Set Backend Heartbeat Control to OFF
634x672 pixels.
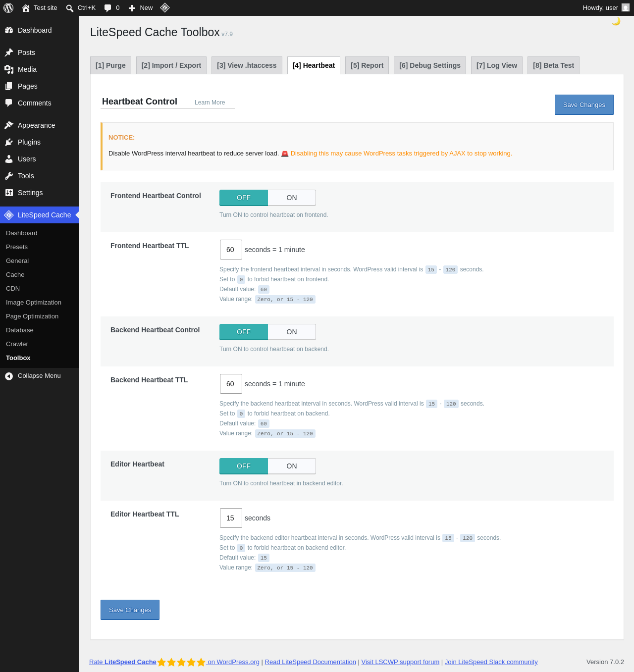click(x=244, y=332)
